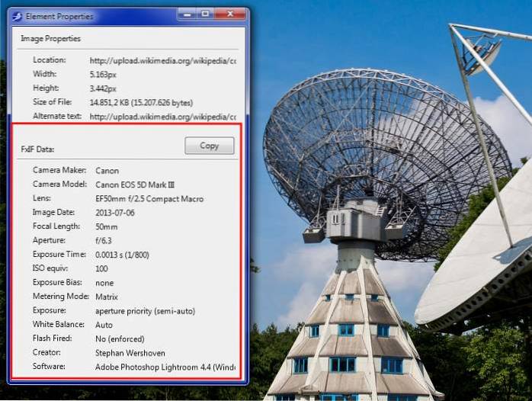This screenshot has width=532, height=401.
Task: Select the Alternate text URL field
Action: click(162, 117)
